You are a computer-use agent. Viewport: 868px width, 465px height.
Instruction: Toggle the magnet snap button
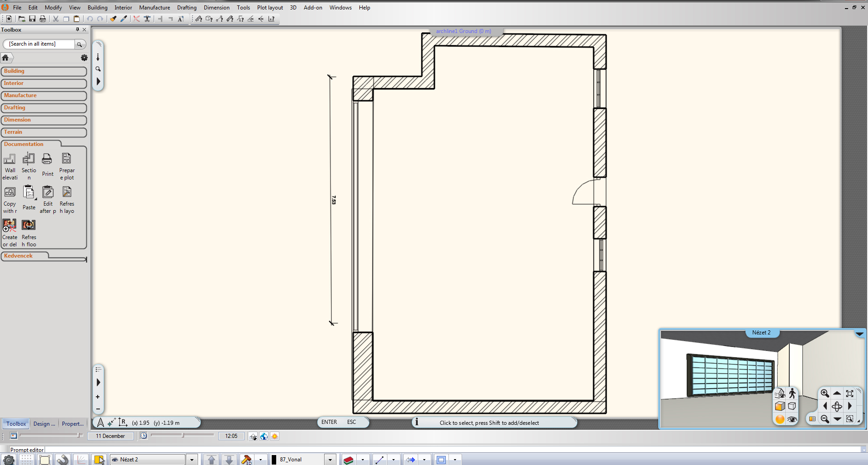coord(62,460)
